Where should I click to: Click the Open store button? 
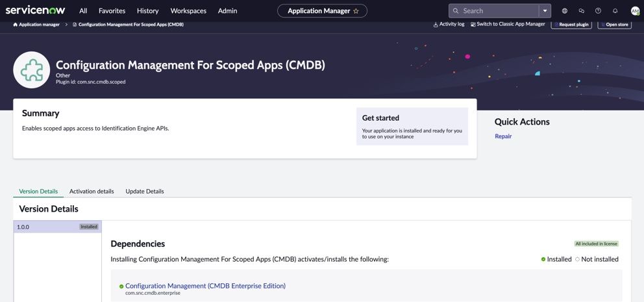(x=614, y=25)
